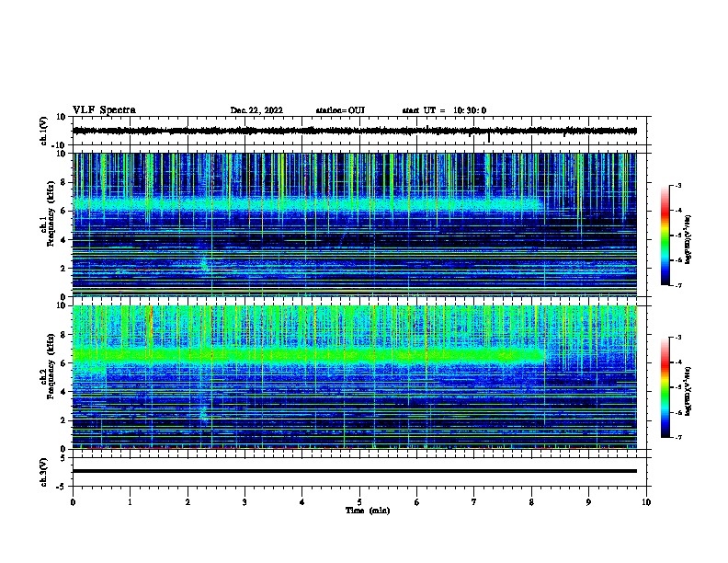Image resolution: width=728 pixels, height=563 pixels.
Task: Click the 4 label on the Time axis
Action: click(302, 502)
